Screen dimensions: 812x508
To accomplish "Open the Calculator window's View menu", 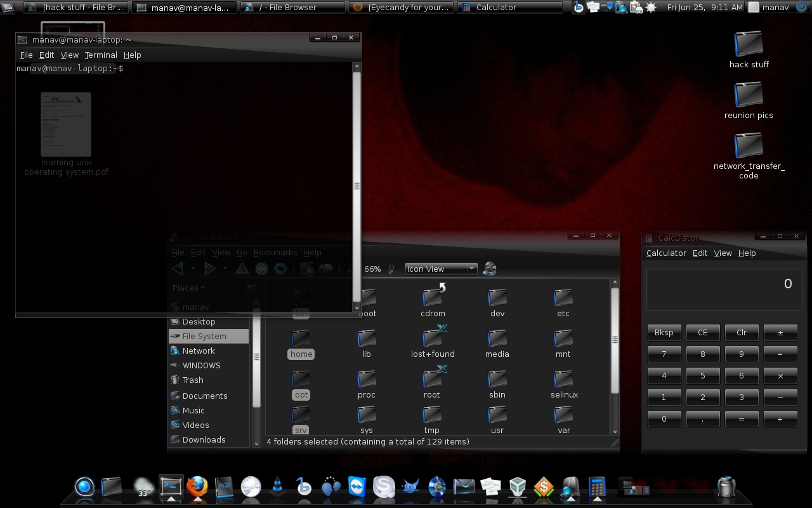I will pos(723,253).
